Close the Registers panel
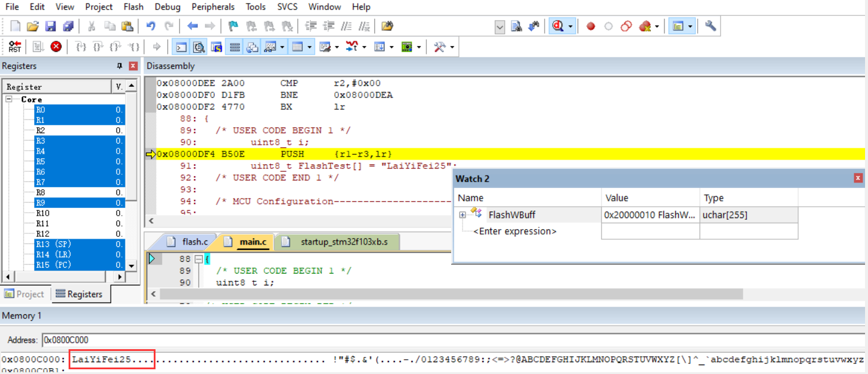Viewport: 868px width, 374px height. tap(133, 66)
